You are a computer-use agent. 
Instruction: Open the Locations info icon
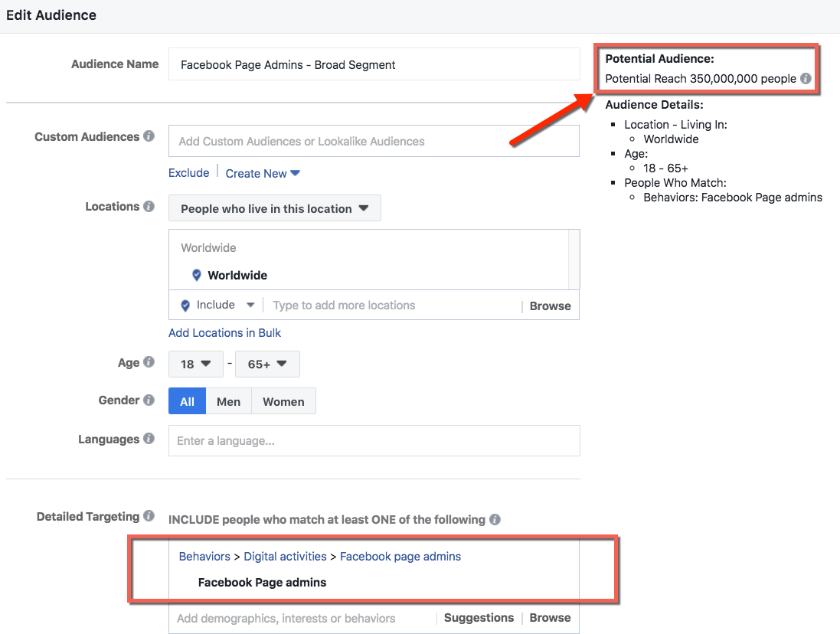coord(149,206)
